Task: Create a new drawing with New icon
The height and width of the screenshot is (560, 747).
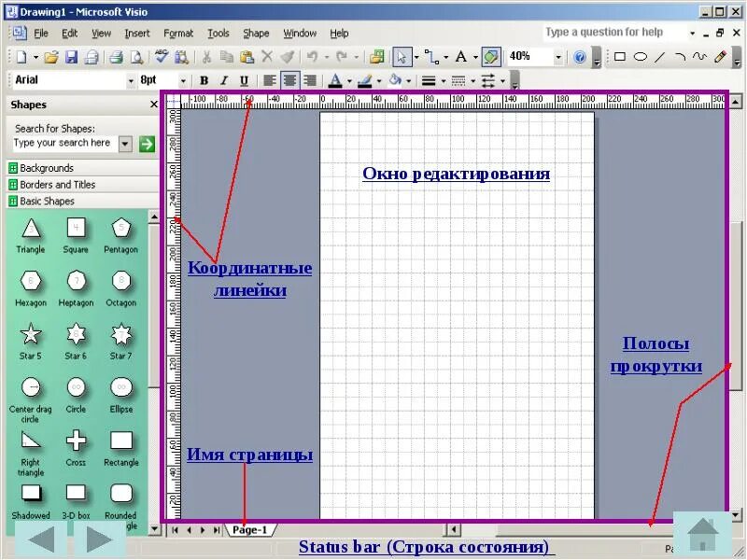Action: (x=21, y=57)
